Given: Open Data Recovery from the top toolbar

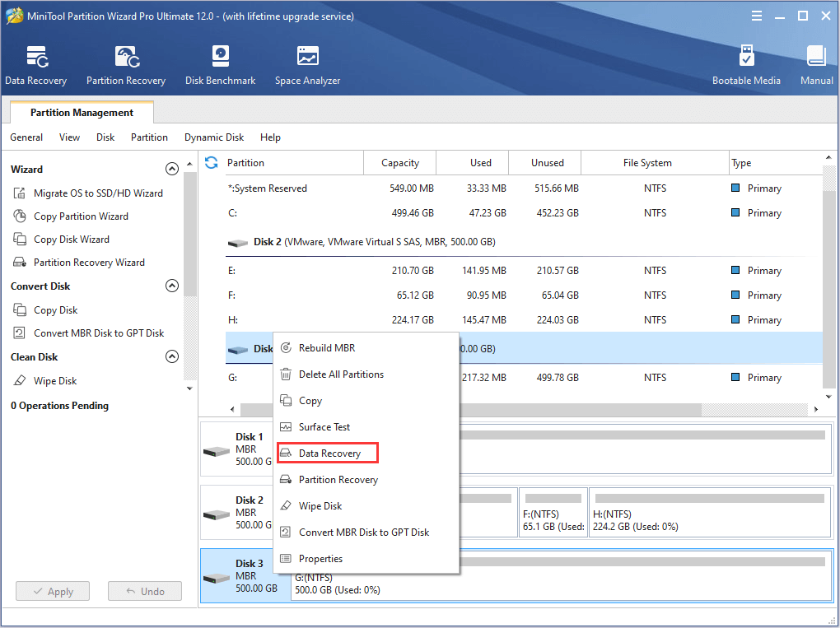Looking at the screenshot, I should click(x=36, y=65).
